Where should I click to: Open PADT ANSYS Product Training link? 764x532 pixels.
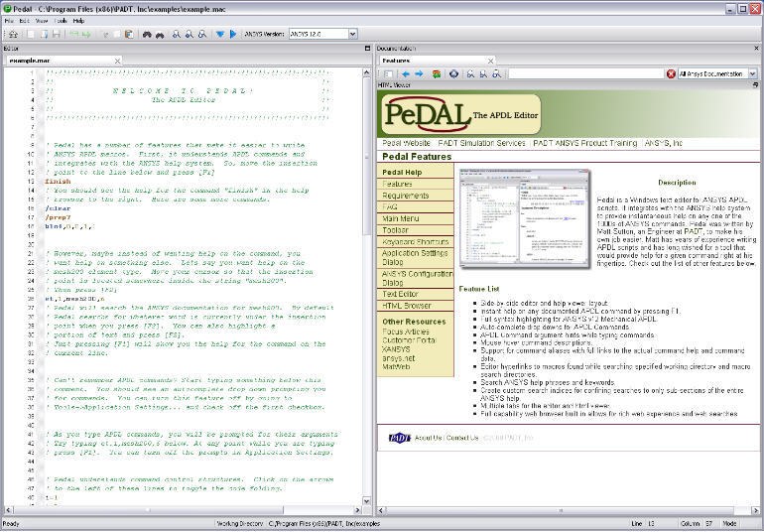[x=584, y=143]
